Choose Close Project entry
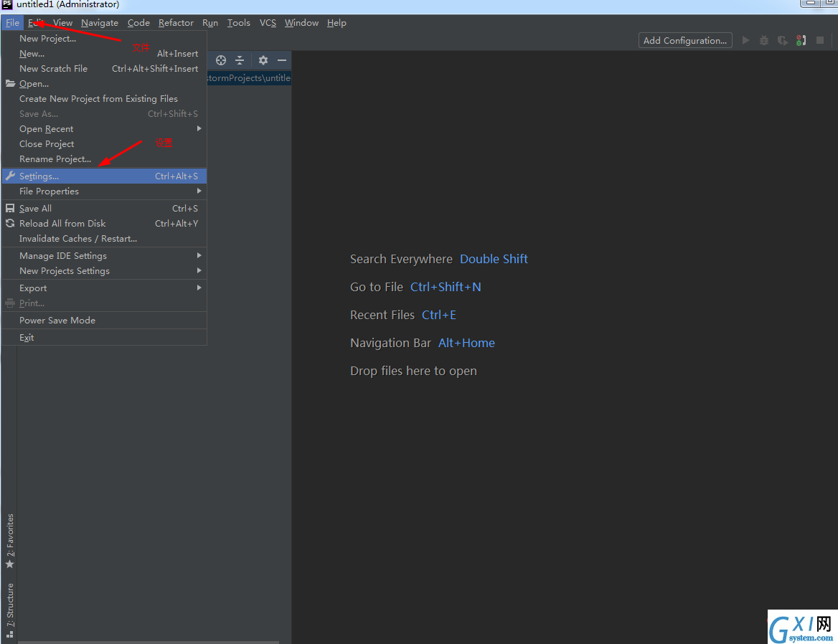 (x=104, y=143)
